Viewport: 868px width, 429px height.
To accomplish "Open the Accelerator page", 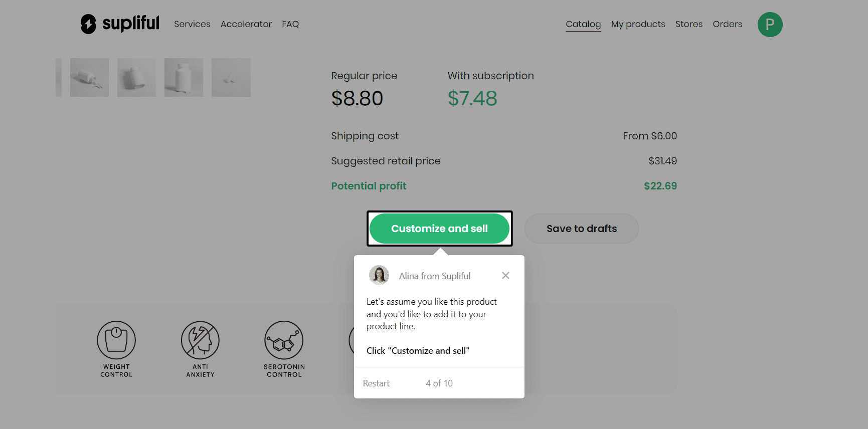I will pos(246,24).
